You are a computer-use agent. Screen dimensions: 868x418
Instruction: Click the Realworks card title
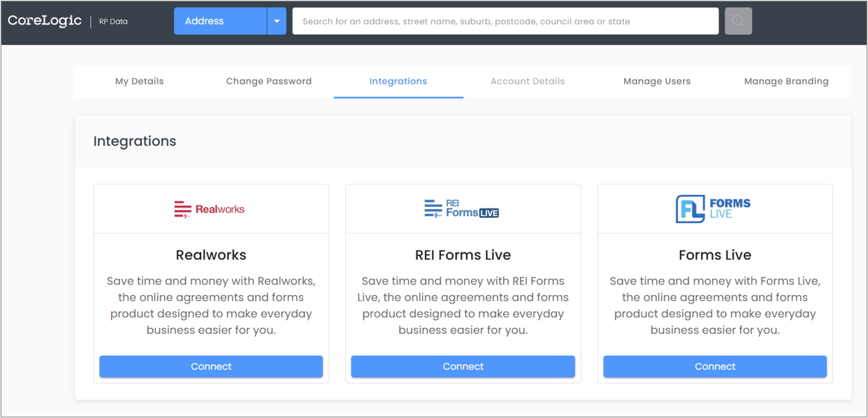[x=211, y=255]
